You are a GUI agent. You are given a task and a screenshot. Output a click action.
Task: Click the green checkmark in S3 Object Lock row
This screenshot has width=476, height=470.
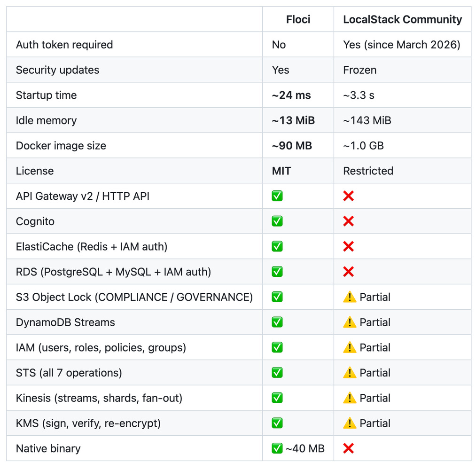tap(277, 297)
